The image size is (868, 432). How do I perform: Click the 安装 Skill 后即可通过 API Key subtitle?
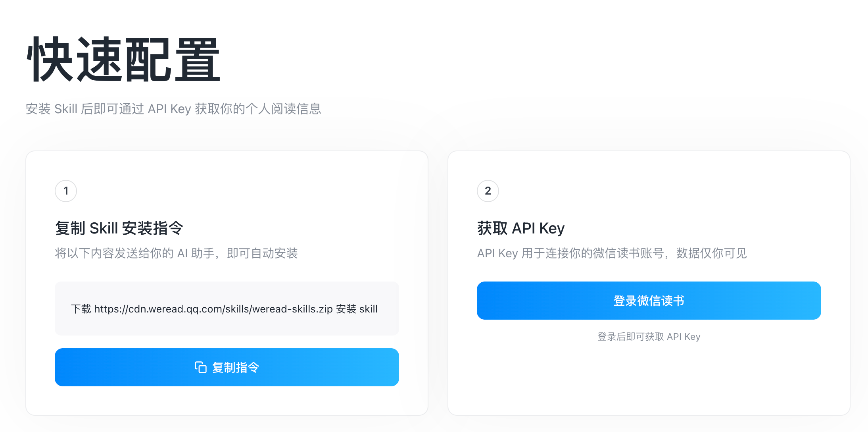[173, 109]
